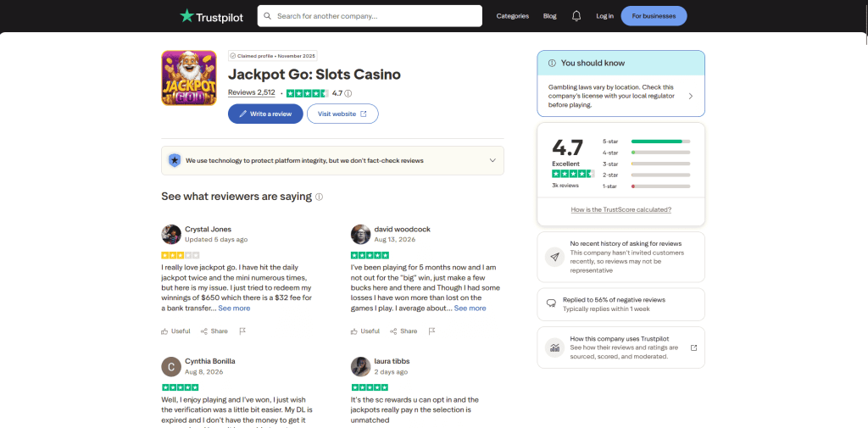Click Crystal Jones three-star rating
The height and width of the screenshot is (428, 868).
click(x=181, y=256)
